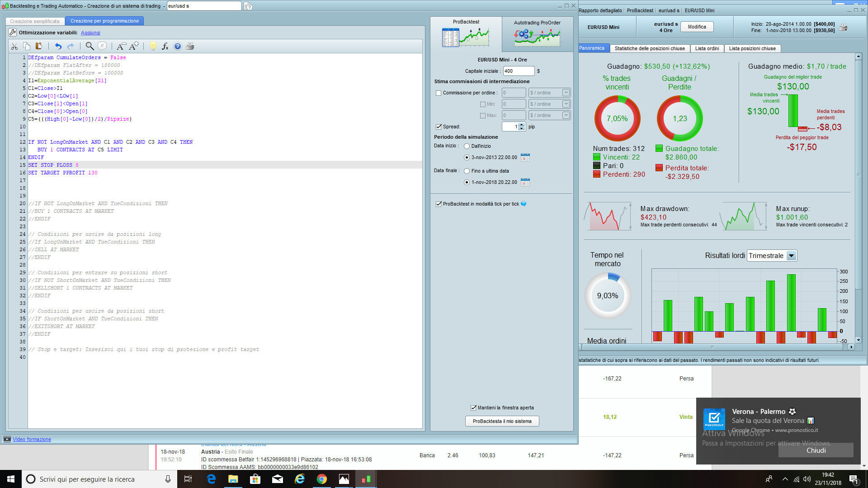The width and height of the screenshot is (868, 488).
Task: Open start date calendar picker icon
Action: click(525, 157)
